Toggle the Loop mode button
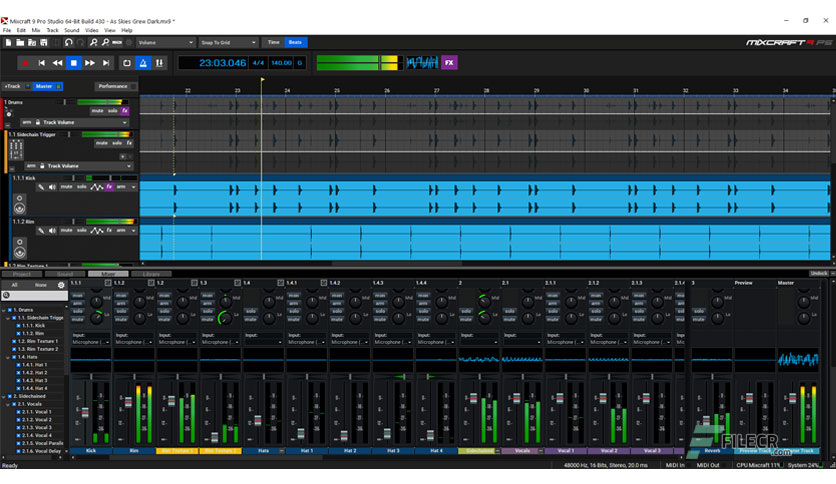The width and height of the screenshot is (836, 484). pyautogui.click(x=126, y=63)
